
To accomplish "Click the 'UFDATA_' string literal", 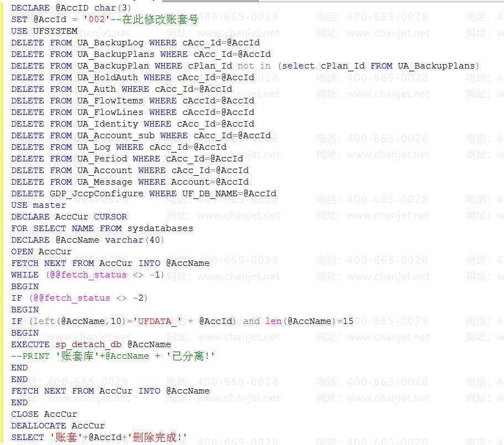I will click(157, 321).
